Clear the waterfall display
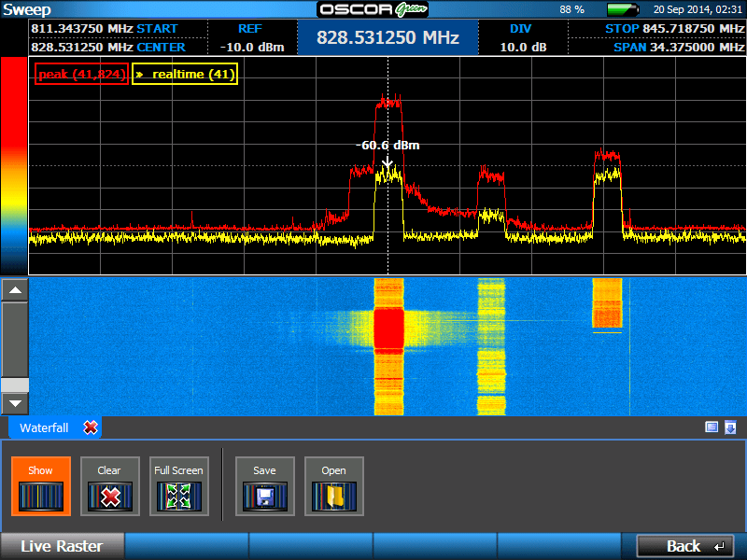 [x=109, y=485]
